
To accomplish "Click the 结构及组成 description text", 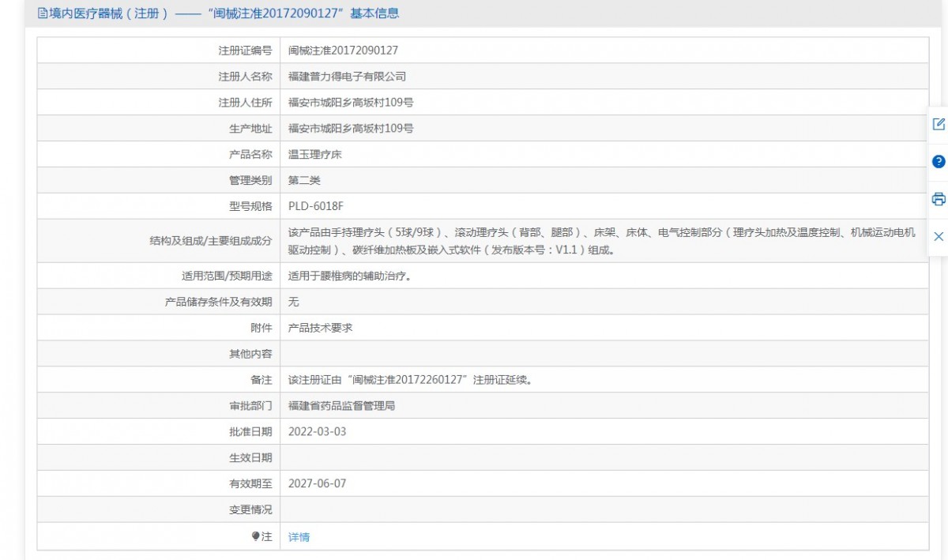I will point(602,241).
